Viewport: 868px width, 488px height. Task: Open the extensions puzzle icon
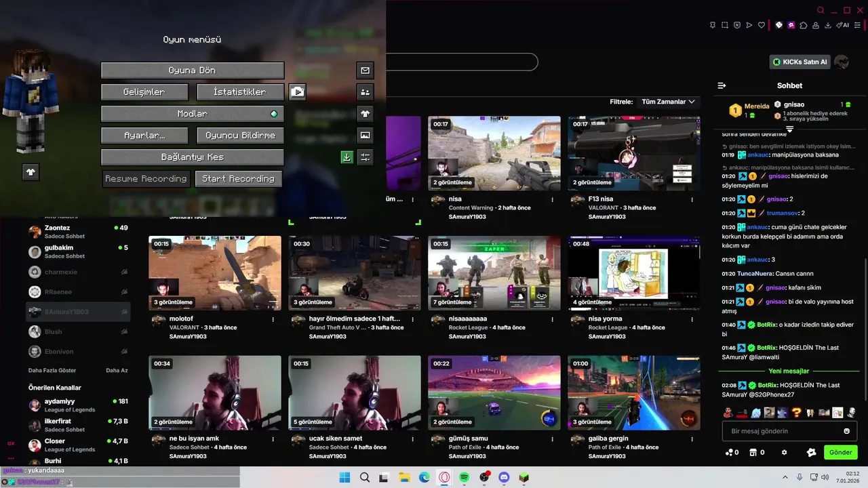(x=804, y=25)
